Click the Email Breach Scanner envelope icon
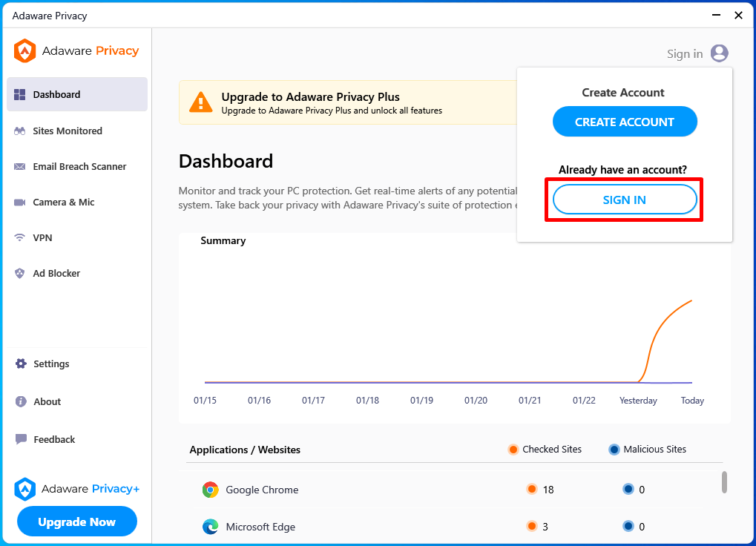The image size is (756, 546). pyautogui.click(x=20, y=167)
